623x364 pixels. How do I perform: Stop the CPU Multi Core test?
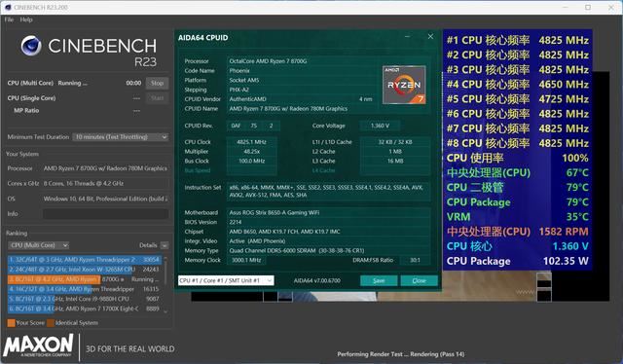157,83
